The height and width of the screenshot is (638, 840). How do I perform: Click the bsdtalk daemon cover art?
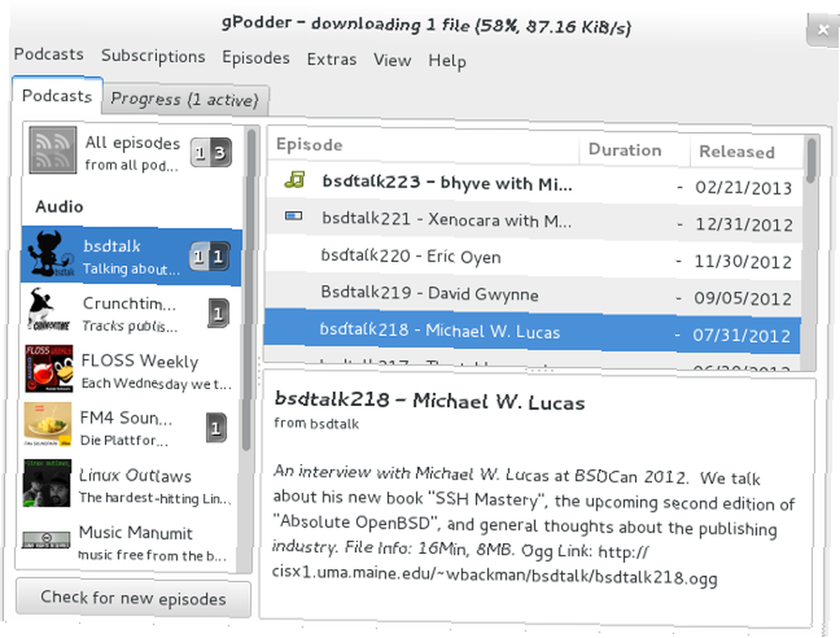pos(50,255)
